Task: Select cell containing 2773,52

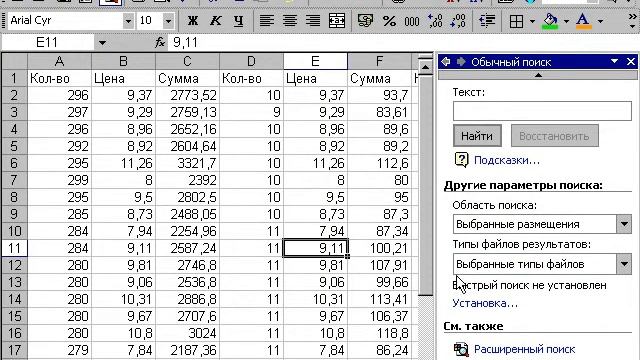Action: pyautogui.click(x=187, y=95)
